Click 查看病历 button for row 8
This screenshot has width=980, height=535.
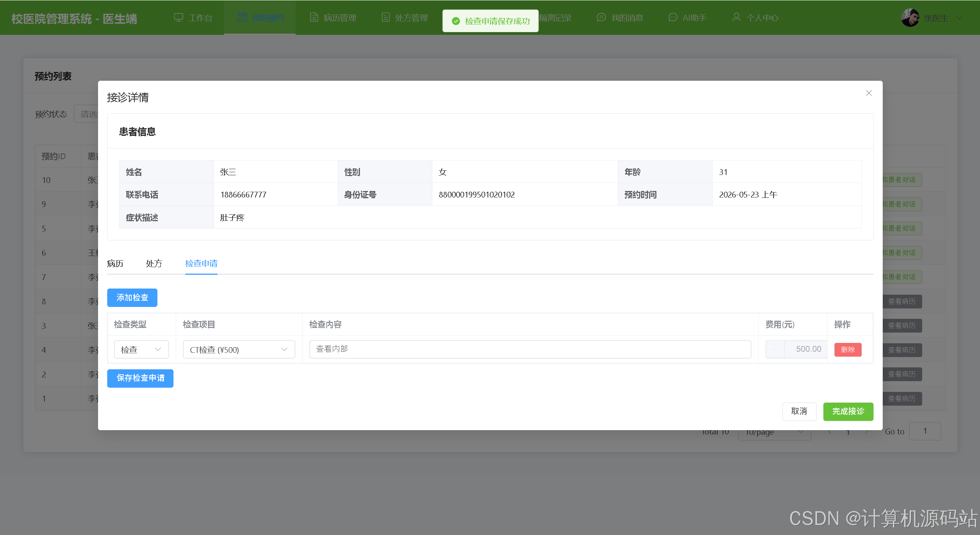point(902,302)
